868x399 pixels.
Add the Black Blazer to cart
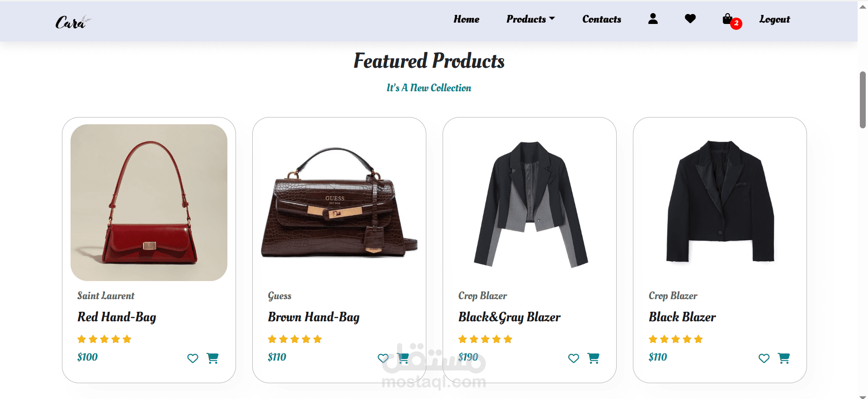(784, 358)
